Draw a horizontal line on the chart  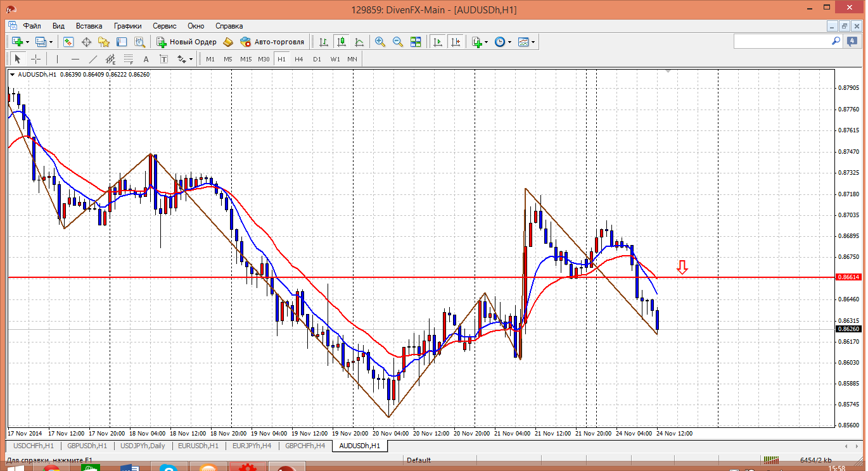(75, 59)
